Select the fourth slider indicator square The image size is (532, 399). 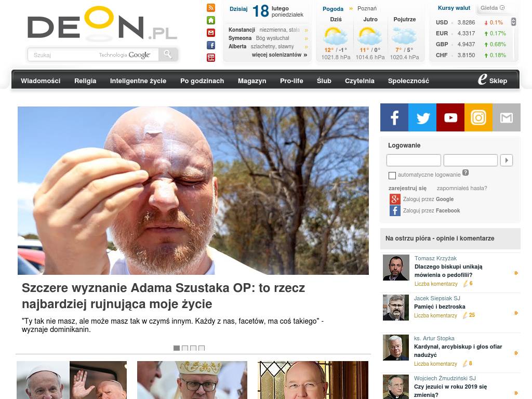(202, 348)
